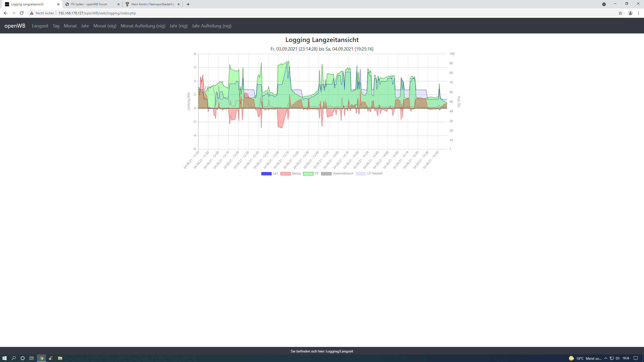
Task: Open a new tab with the plus icon
Action: click(188, 4)
